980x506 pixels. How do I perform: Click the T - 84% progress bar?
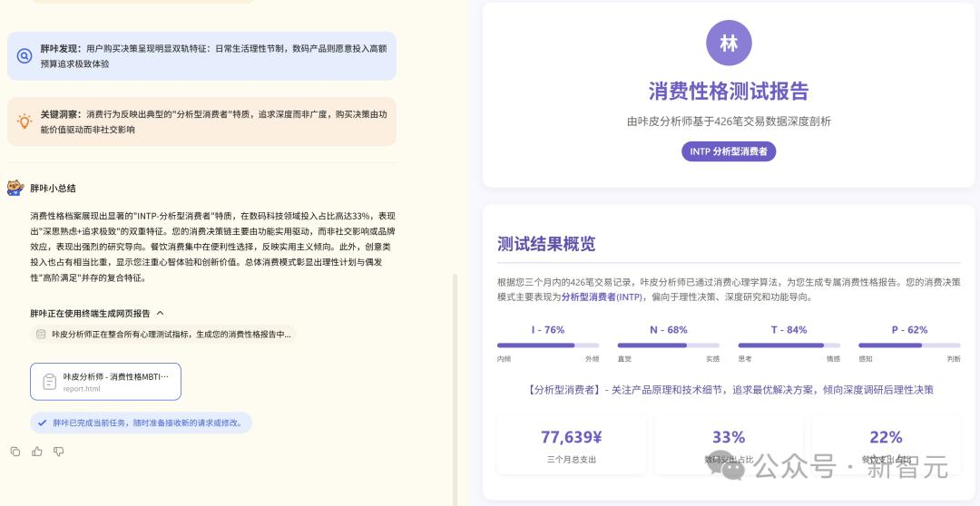[789, 345]
